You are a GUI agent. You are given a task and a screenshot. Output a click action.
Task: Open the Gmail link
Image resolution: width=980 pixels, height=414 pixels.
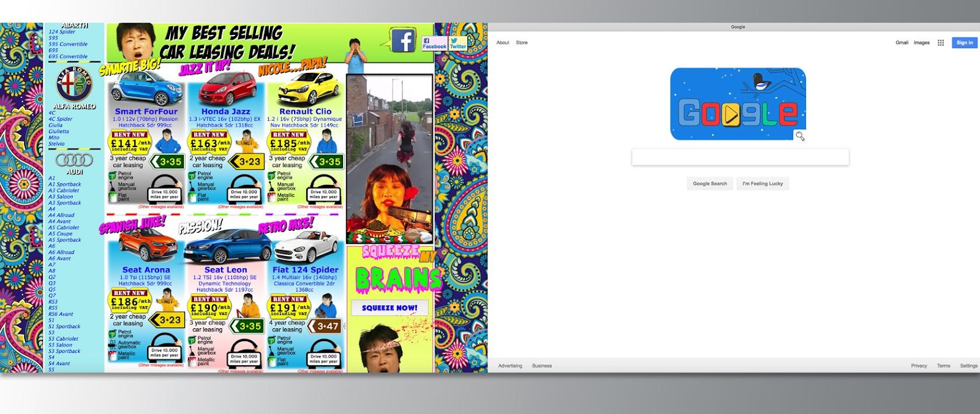[x=902, y=43]
